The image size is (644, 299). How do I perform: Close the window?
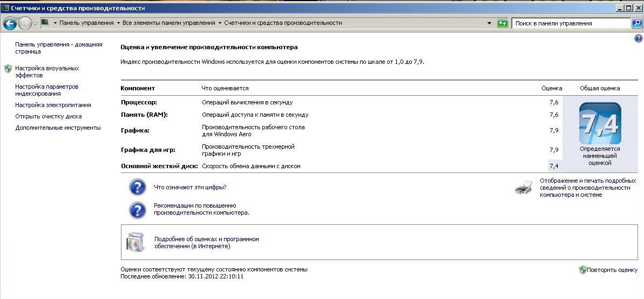click(638, 8)
